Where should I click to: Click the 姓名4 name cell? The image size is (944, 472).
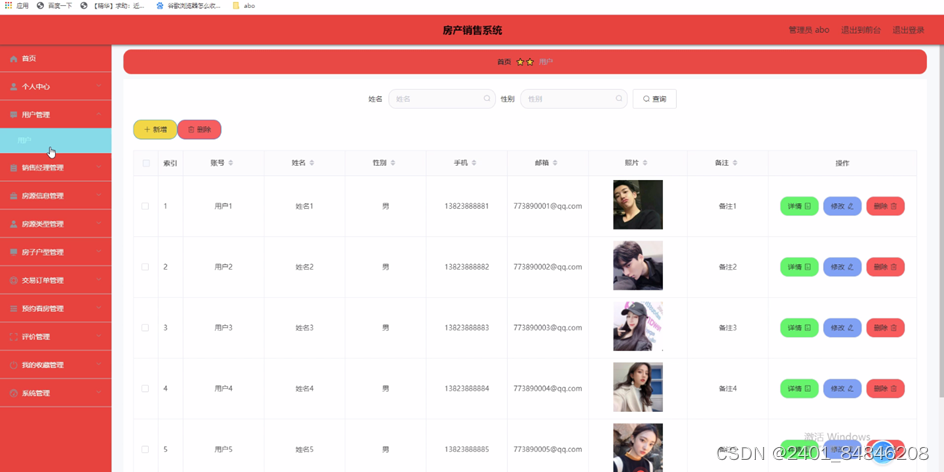tap(305, 388)
